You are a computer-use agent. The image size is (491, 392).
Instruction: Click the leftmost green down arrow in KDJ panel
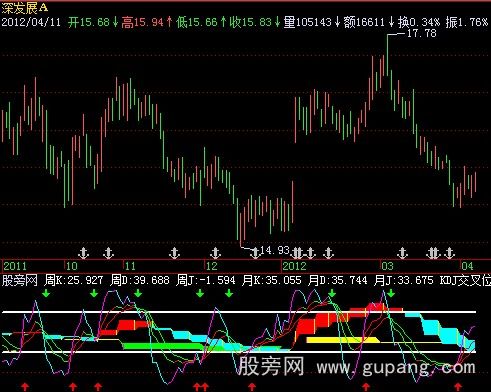(x=46, y=293)
